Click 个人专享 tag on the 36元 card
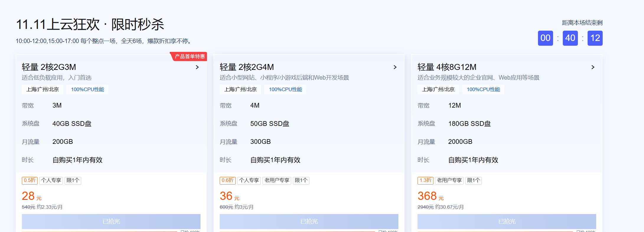This screenshot has width=644, height=232. (x=249, y=180)
